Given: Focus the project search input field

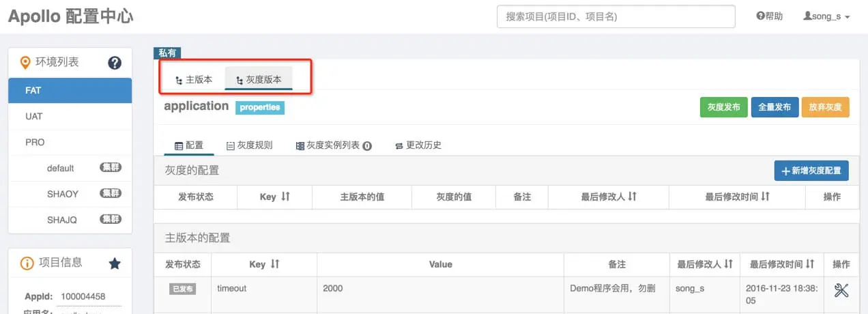Looking at the screenshot, I should (x=616, y=16).
